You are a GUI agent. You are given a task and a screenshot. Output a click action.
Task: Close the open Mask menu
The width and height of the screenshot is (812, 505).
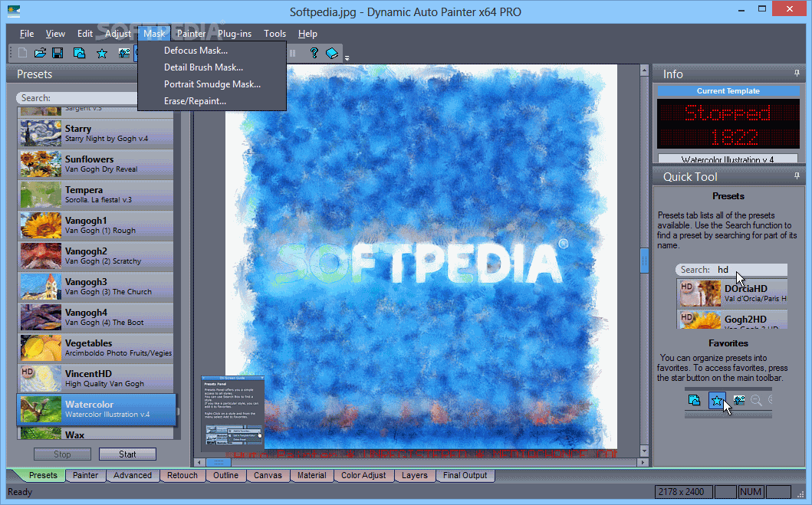click(154, 34)
